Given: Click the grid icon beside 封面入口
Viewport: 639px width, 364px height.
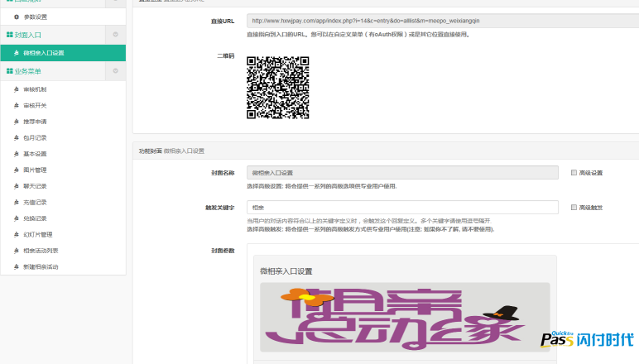Looking at the screenshot, I should tap(9, 35).
